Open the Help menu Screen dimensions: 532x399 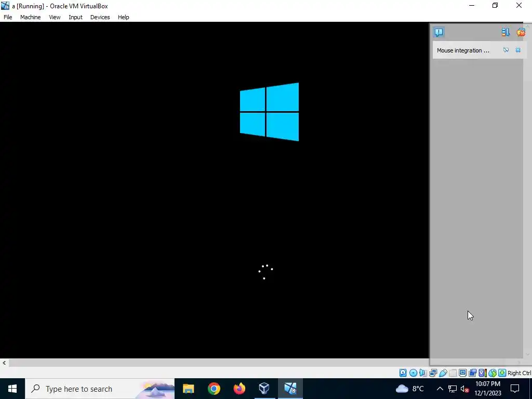click(124, 17)
